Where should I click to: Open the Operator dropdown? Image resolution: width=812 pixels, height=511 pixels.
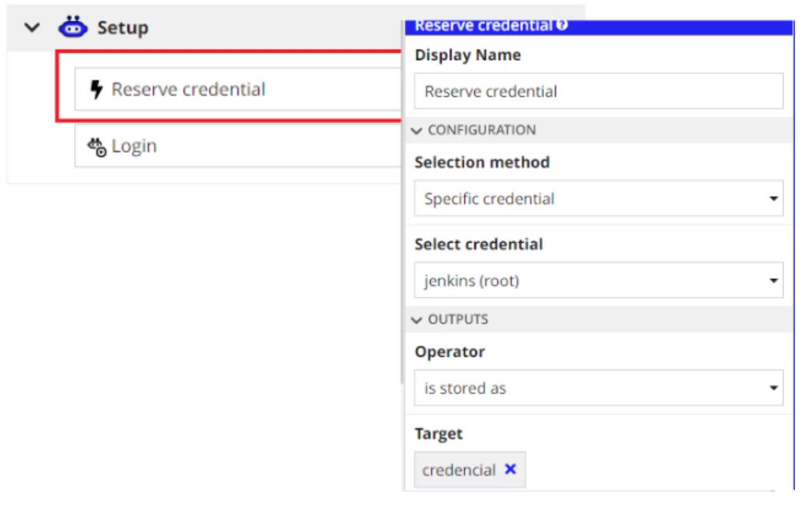[x=599, y=388]
